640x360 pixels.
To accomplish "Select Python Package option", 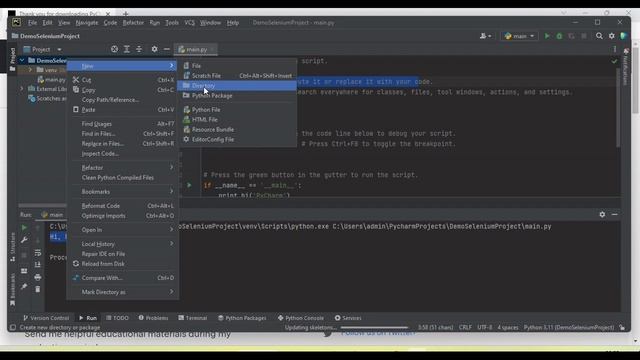I will click(x=237, y=96).
